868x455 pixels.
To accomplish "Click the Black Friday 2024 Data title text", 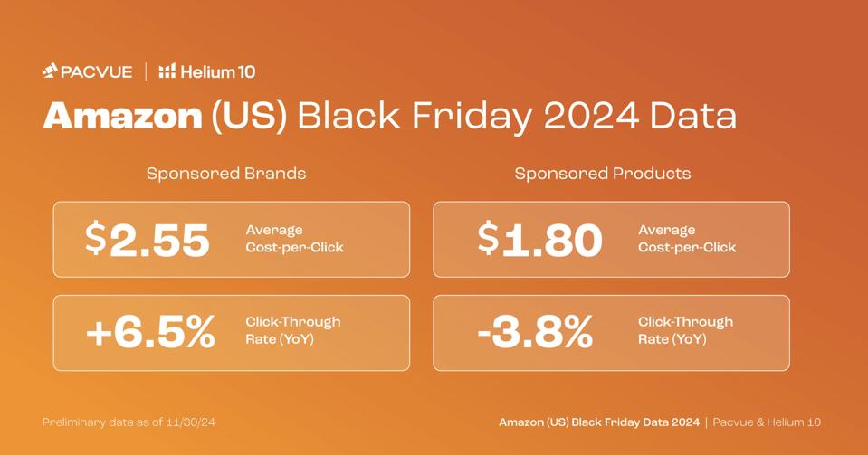I will point(516,116).
